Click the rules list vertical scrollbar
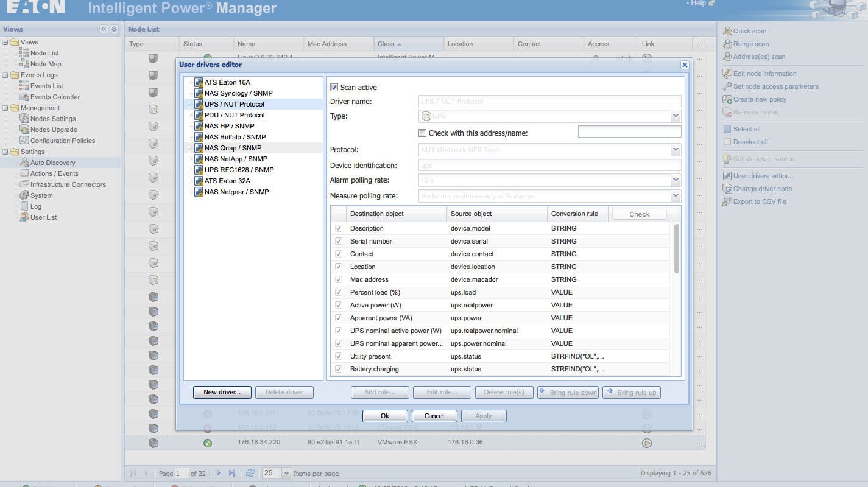This screenshot has height=487, width=868. [676, 249]
